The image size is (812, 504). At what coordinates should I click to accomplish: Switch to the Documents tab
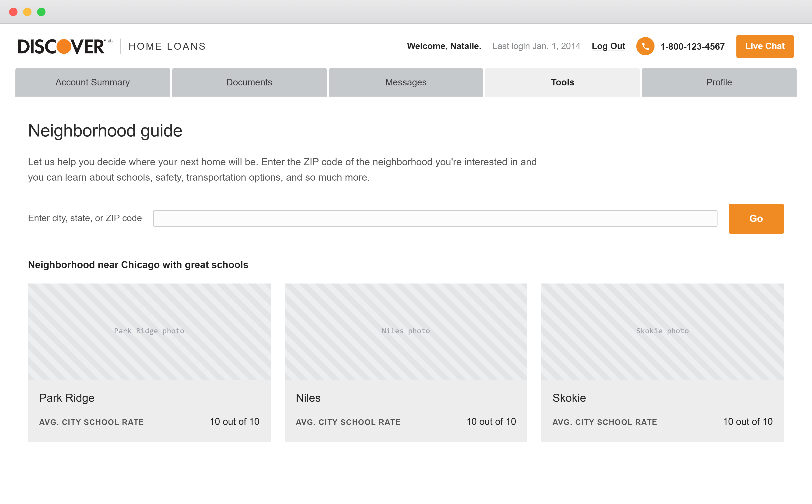[249, 82]
